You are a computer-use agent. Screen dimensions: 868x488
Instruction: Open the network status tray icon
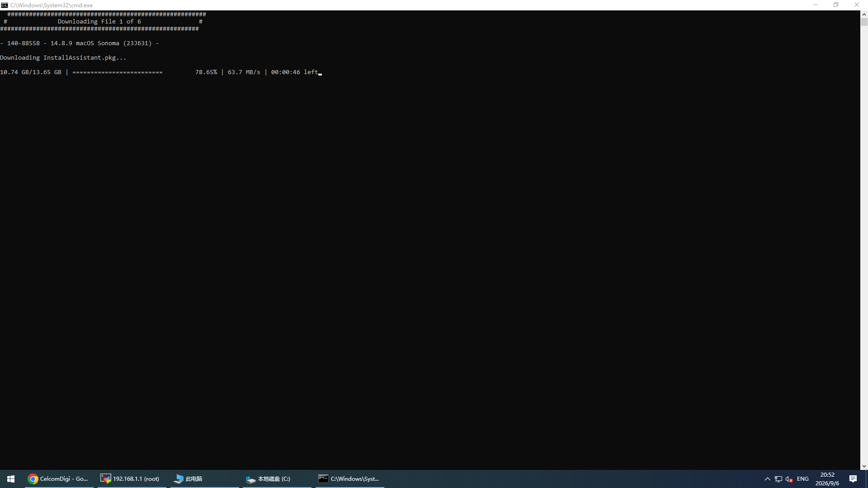pyautogui.click(x=778, y=479)
